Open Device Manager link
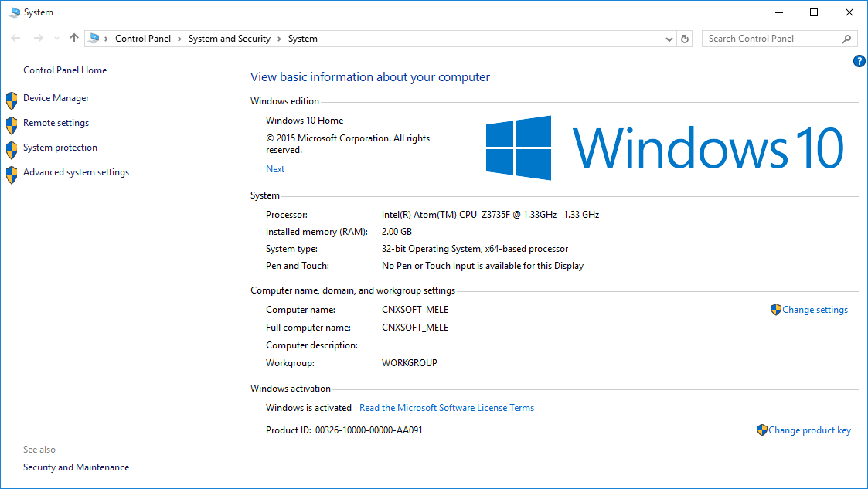Screen dimensions: 868x489 point(56,98)
